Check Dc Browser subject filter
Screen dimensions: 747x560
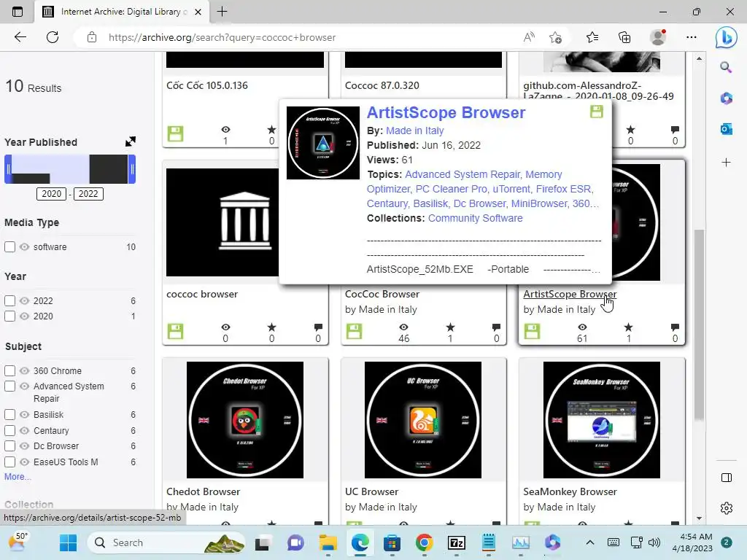[9, 446]
